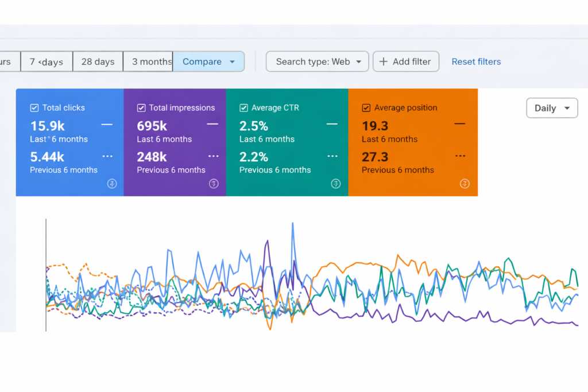Image resolution: width=588 pixels, height=392 pixels.
Task: Click the help icon on Average CTR card
Action: click(x=336, y=184)
